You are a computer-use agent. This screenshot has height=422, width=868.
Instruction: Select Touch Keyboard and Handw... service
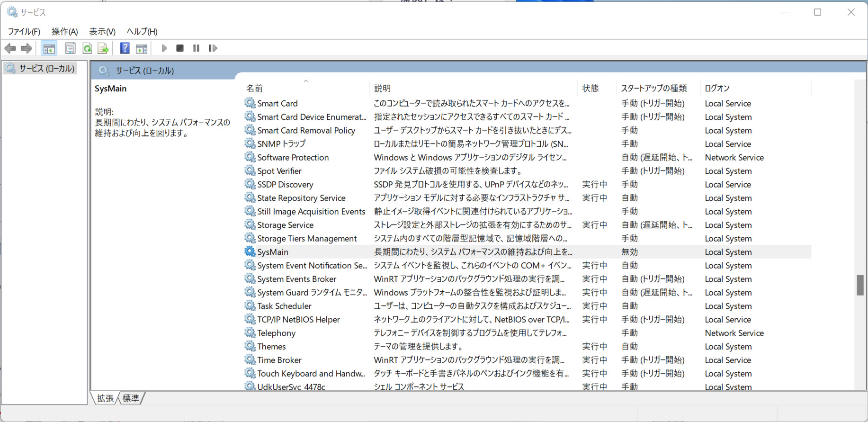pos(311,373)
